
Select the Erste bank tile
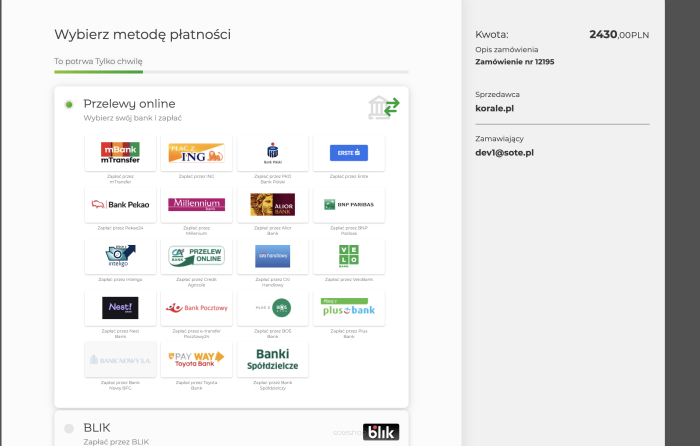(349, 153)
